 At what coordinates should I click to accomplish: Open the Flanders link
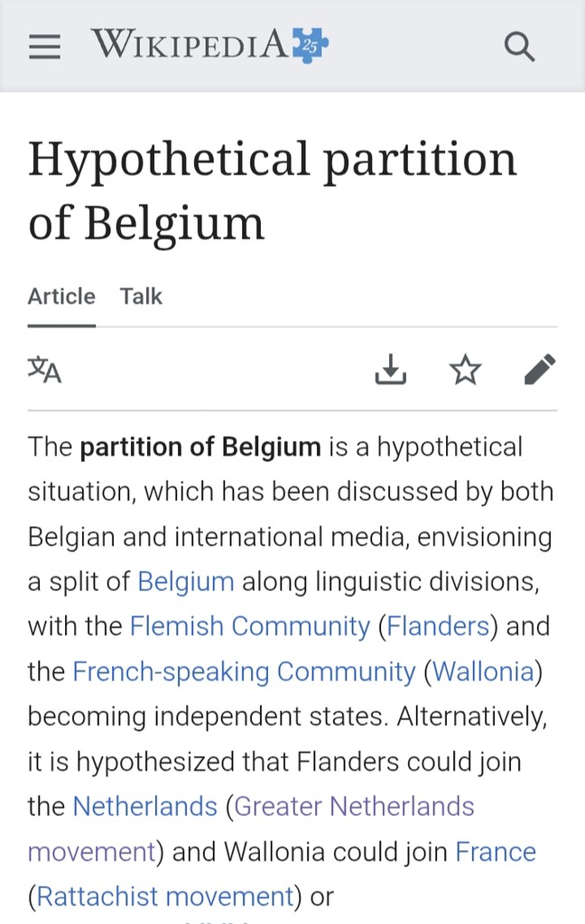[438, 626]
